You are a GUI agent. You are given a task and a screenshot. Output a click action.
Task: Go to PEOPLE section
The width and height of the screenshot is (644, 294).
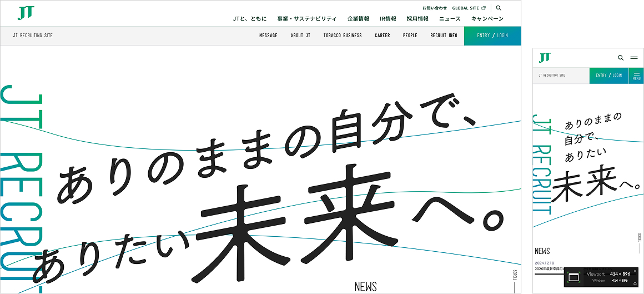(x=410, y=36)
